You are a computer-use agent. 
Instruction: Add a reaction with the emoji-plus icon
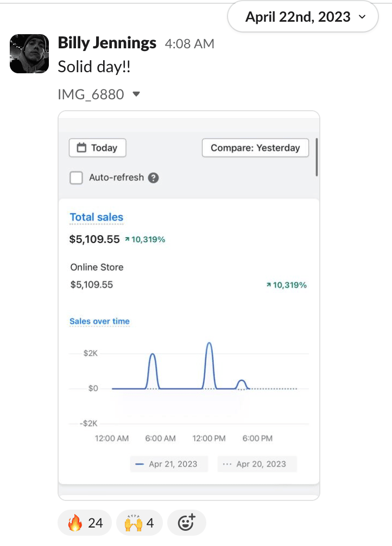[186, 523]
